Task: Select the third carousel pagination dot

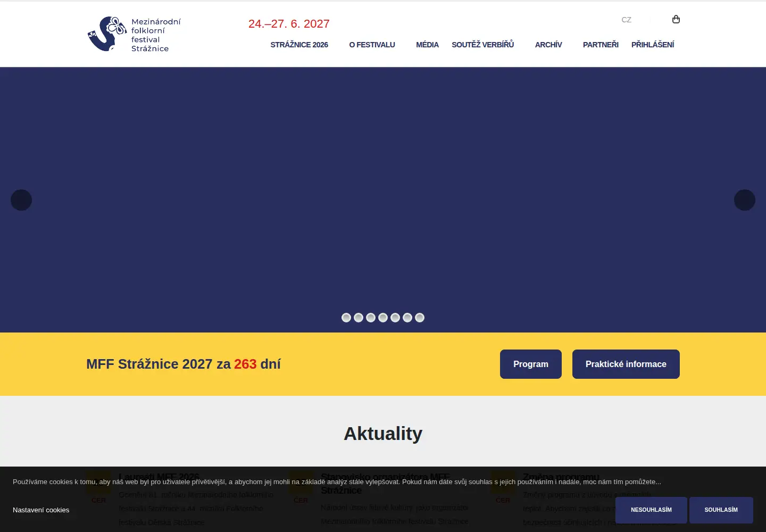Action: coord(371,318)
